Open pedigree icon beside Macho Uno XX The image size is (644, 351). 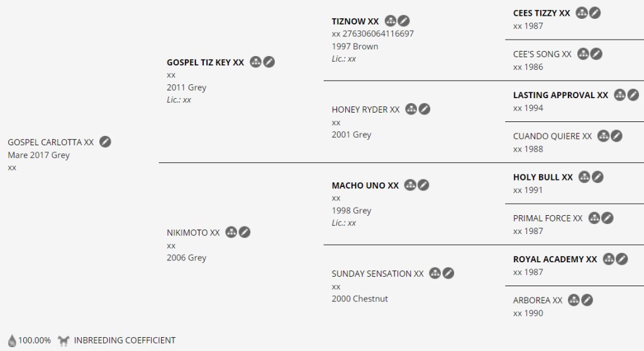tap(410, 185)
